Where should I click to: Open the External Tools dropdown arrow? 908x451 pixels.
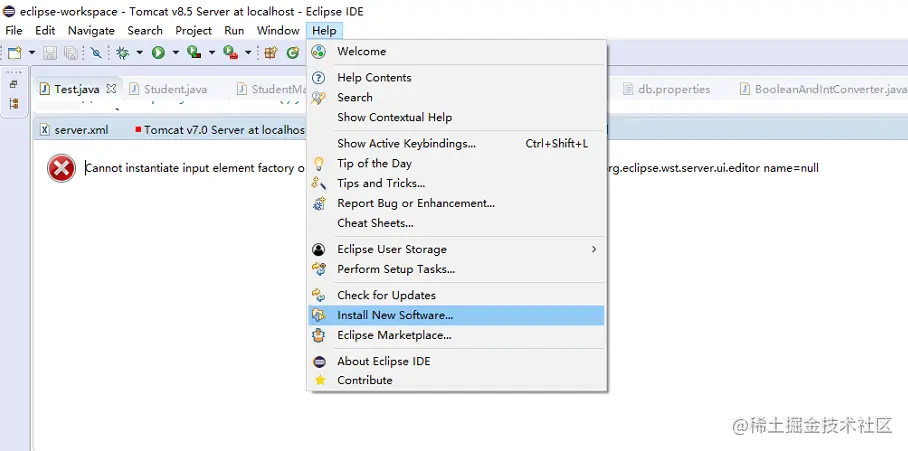point(248,53)
